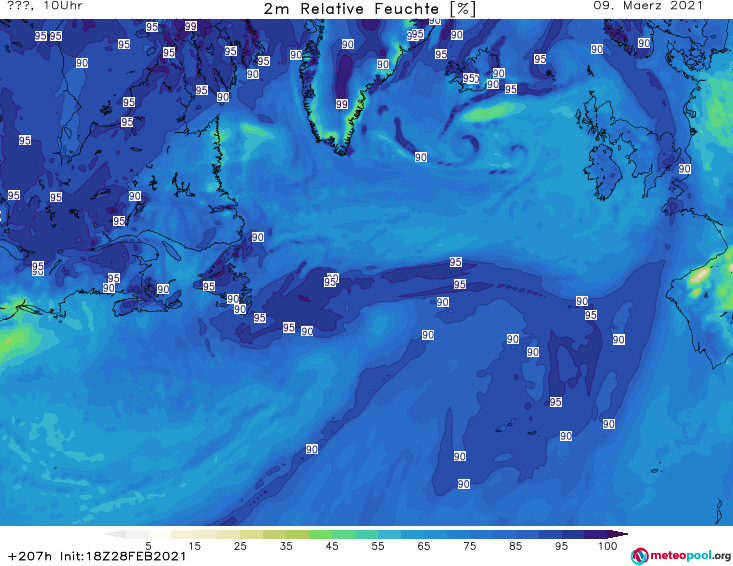Click the '99' contour label on southern Greenland
The width and height of the screenshot is (733, 566).
point(342,104)
